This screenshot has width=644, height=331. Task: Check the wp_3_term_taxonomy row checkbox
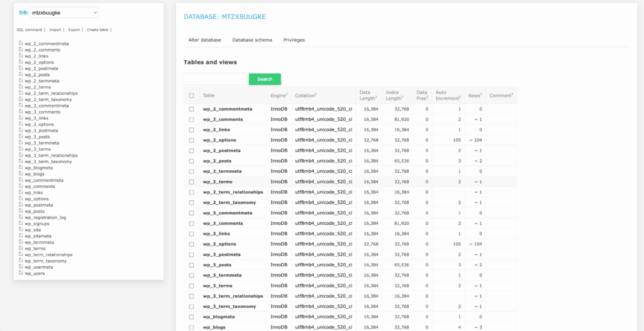click(191, 307)
